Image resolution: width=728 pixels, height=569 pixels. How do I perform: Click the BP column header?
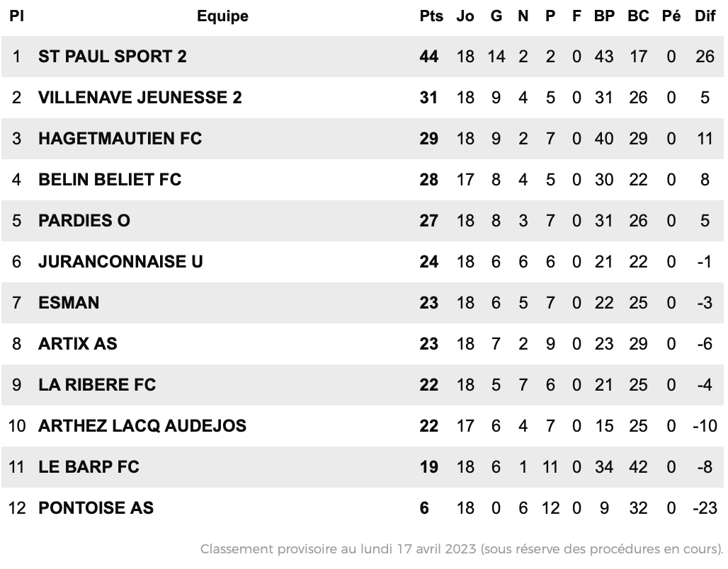tap(604, 16)
